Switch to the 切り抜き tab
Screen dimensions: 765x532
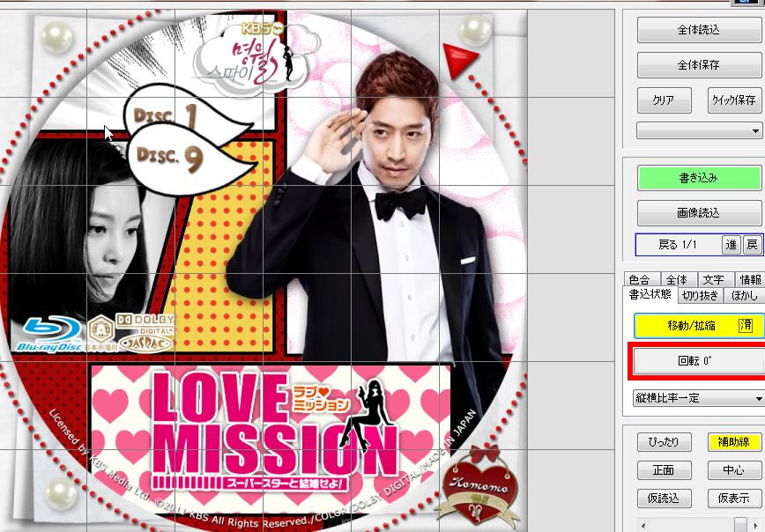pyautogui.click(x=700, y=295)
